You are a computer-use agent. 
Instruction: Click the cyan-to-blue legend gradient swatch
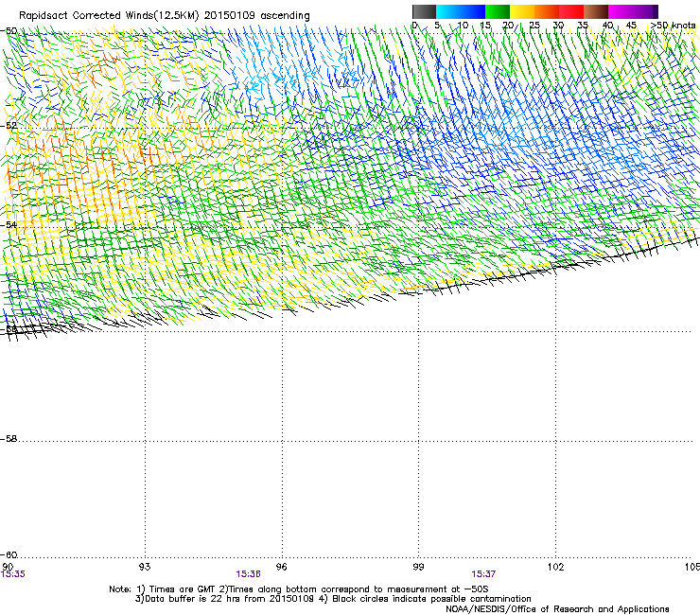click(x=461, y=11)
